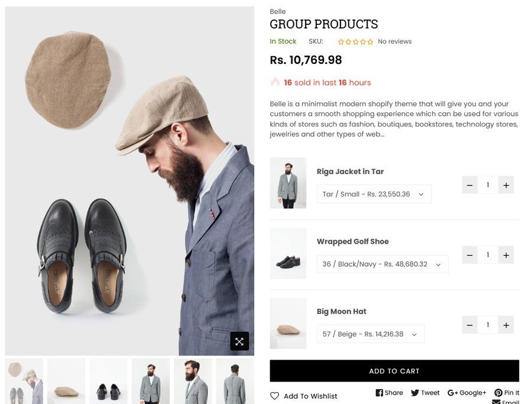
Task: Open the 57 / Beige variant dropdown
Action: coord(371,334)
